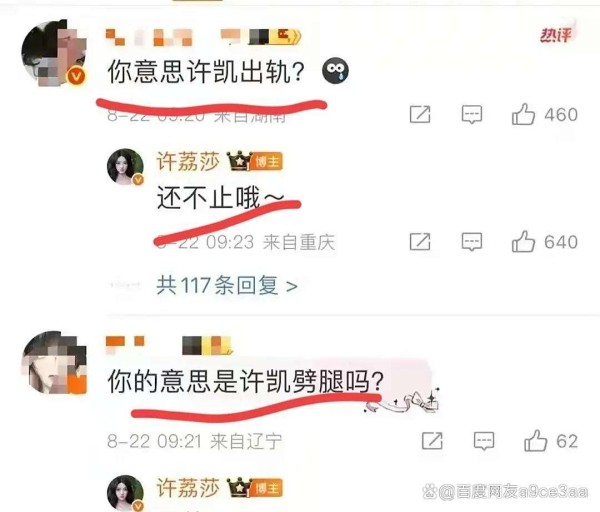Open 许荔莎's name in bottom reply
This screenshot has height=512, width=600.
pyautogui.click(x=188, y=488)
